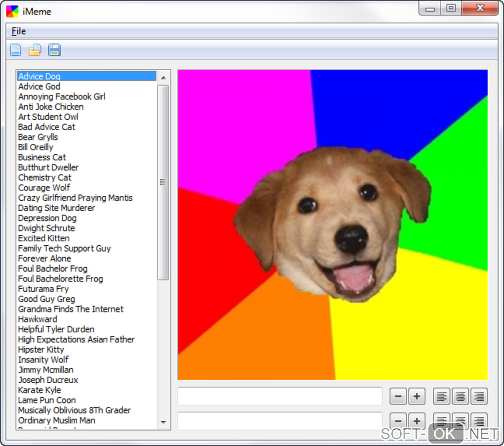This screenshot has height=446, width=504.
Task: Select Dating Site Murderer meme
Action: [86, 208]
